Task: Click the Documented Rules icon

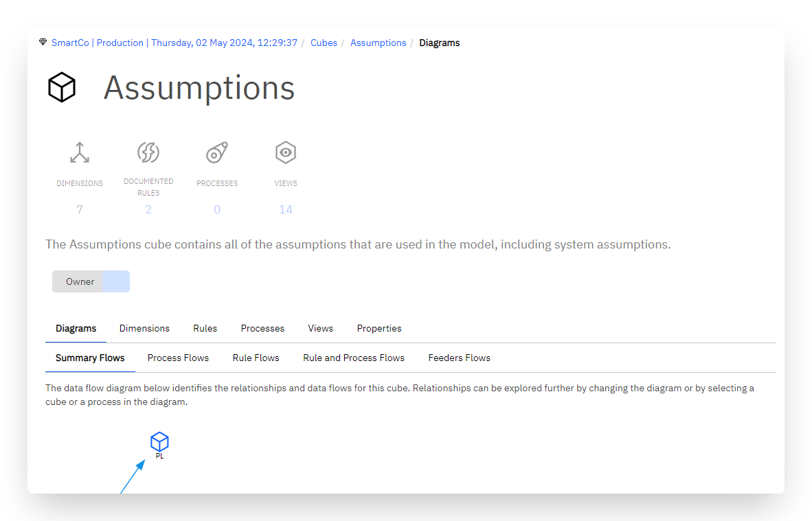Action: coord(148,152)
